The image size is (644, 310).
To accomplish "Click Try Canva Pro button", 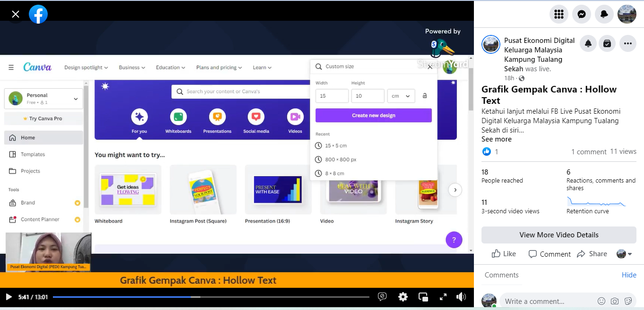I will coord(43,118).
